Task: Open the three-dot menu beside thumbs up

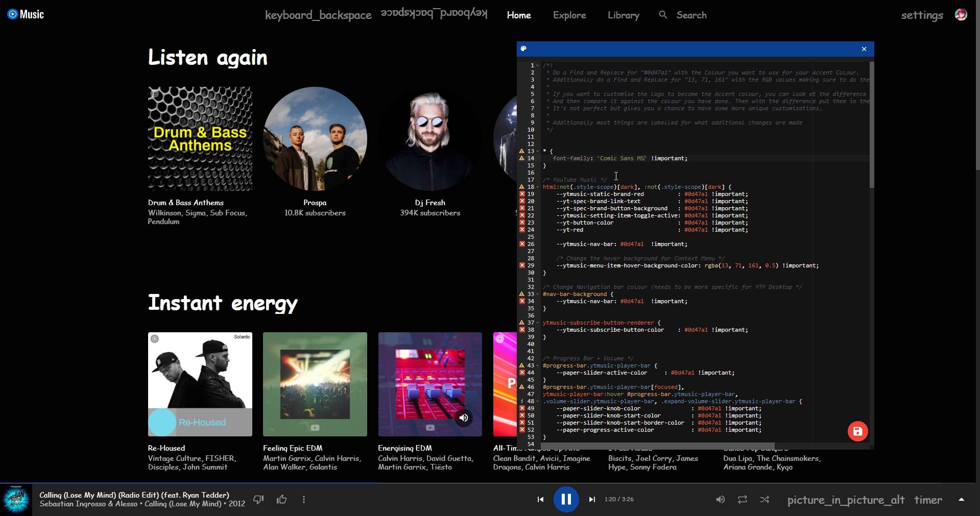Action: (x=304, y=499)
